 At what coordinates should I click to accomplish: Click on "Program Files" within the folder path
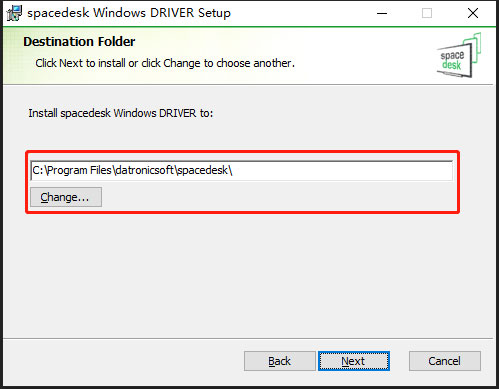pyautogui.click(x=79, y=170)
